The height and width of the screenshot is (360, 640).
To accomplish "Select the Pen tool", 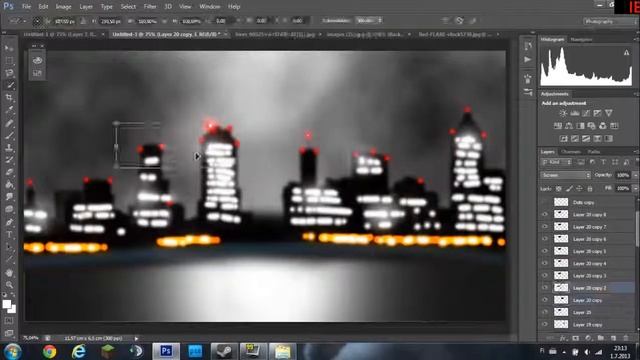I will pyautogui.click(x=9, y=222).
